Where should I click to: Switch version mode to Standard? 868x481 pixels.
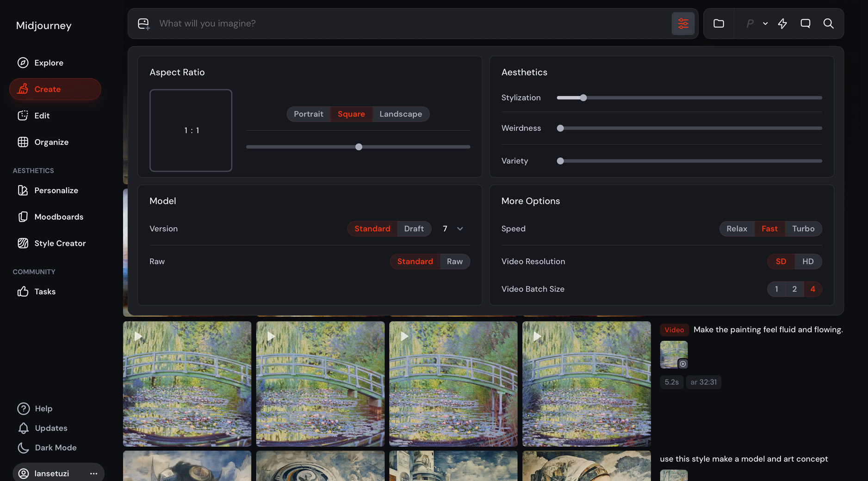[372, 229]
